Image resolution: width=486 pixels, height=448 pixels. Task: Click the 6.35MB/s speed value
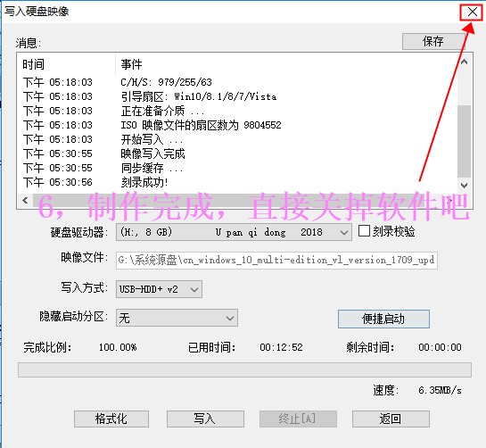click(x=440, y=390)
